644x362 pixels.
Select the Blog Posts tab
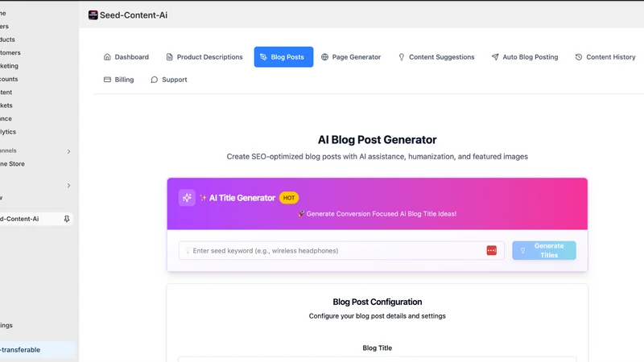tap(283, 57)
